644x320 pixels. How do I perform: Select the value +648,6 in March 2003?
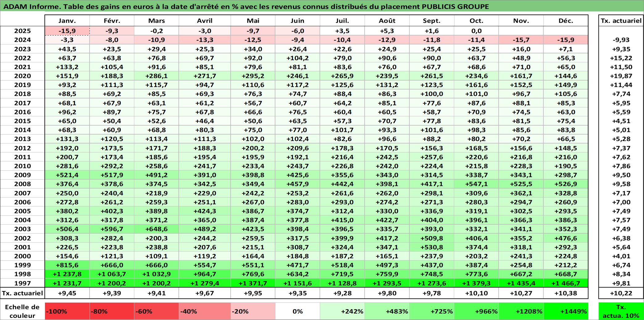157,229
